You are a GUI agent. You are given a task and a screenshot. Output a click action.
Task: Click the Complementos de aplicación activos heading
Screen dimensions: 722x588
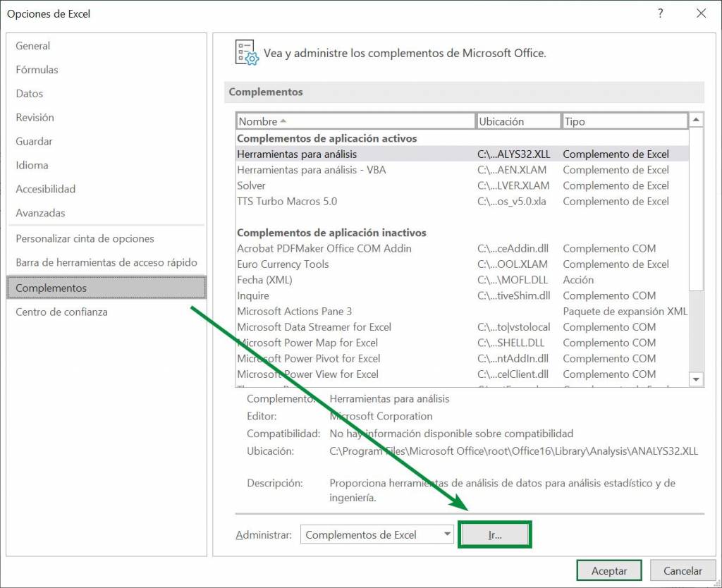pyautogui.click(x=327, y=139)
